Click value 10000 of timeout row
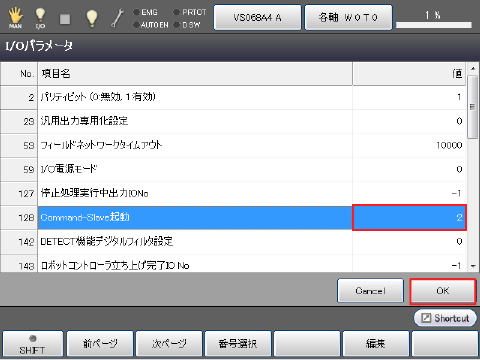This screenshot has height=360, width=480. [409, 145]
